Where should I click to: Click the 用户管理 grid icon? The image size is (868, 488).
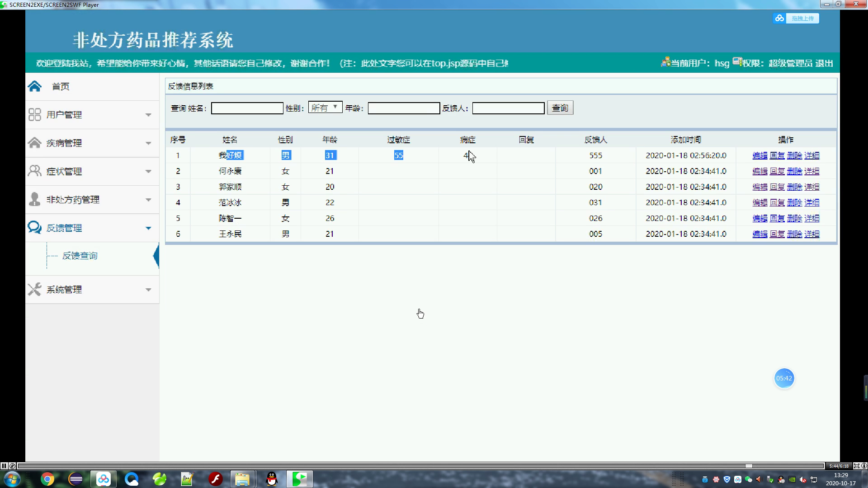coord(35,115)
